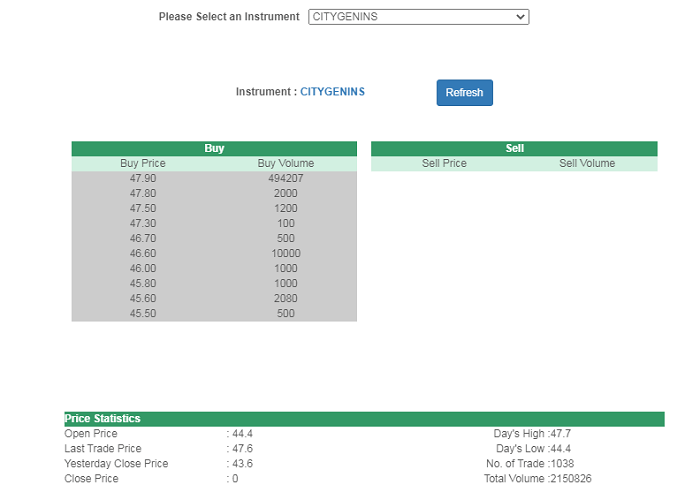Click the blue Refresh button
This screenshot has height=486, width=700.
click(464, 92)
